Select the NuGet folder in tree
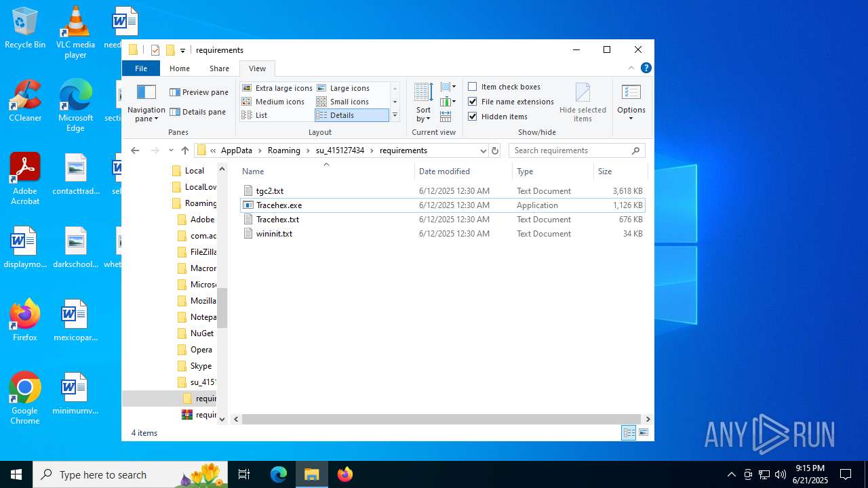 point(201,333)
